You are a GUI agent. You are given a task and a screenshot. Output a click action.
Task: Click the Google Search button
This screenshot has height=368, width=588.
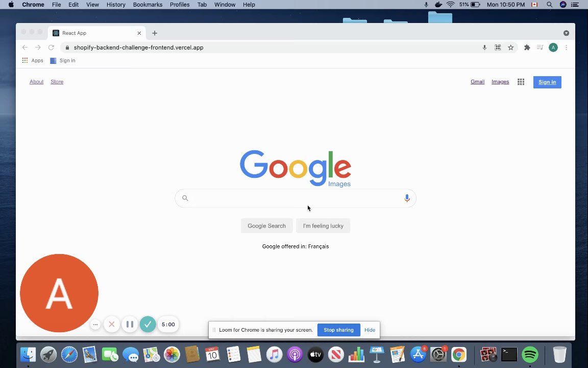tap(266, 226)
